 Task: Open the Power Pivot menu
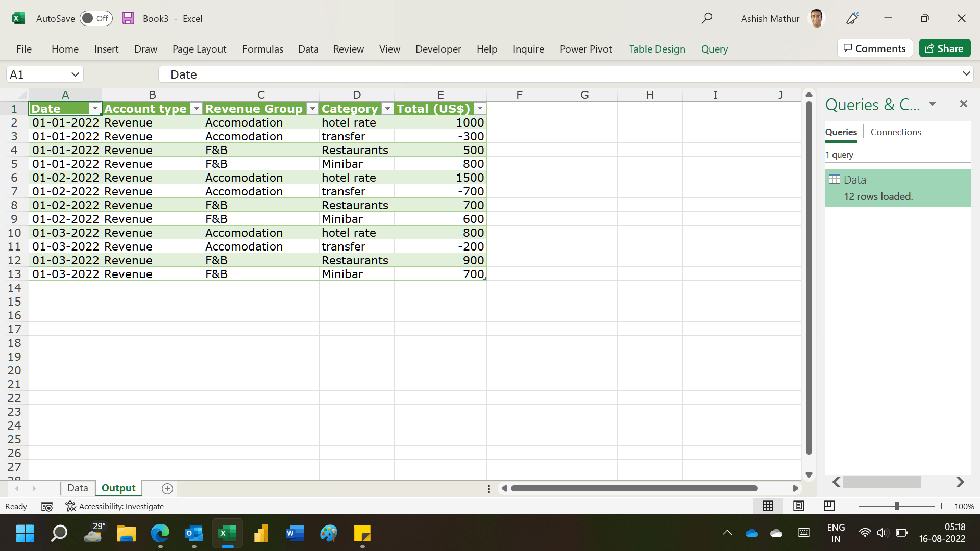(x=585, y=48)
